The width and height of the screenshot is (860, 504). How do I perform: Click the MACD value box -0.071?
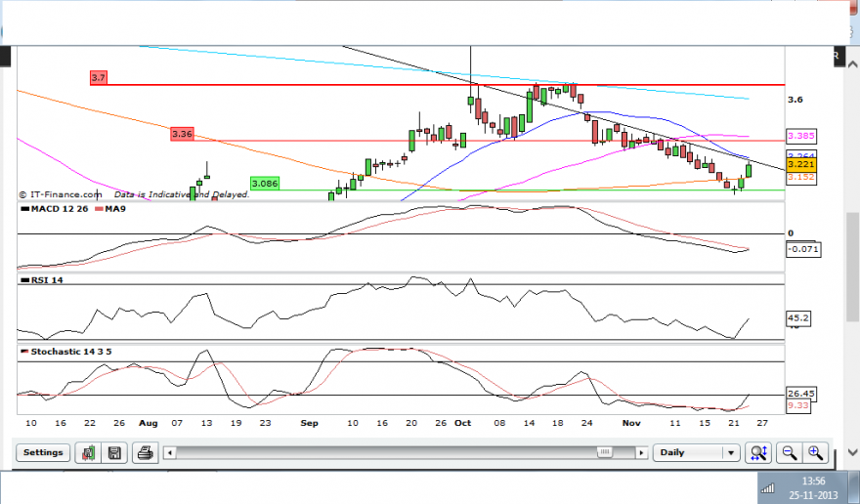803,249
